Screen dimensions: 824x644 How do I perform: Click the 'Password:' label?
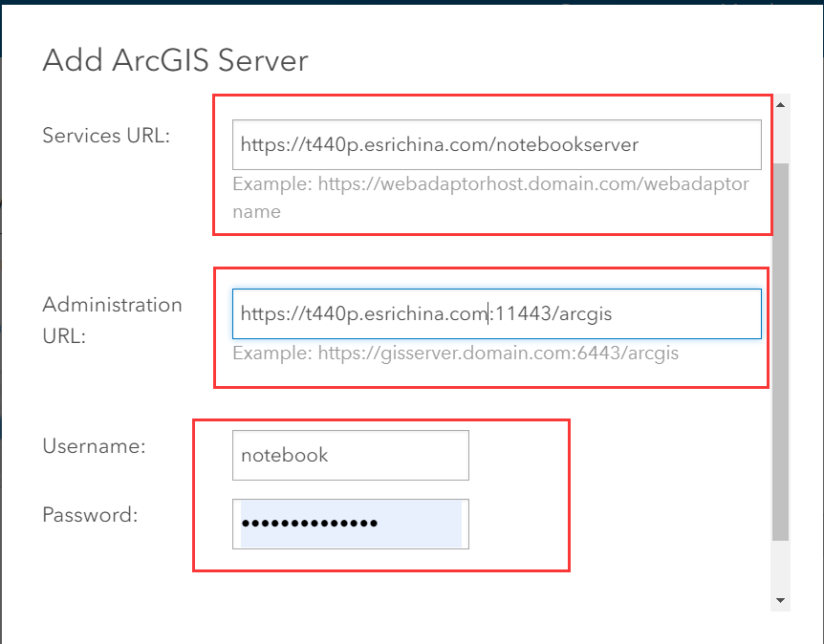[x=89, y=515]
